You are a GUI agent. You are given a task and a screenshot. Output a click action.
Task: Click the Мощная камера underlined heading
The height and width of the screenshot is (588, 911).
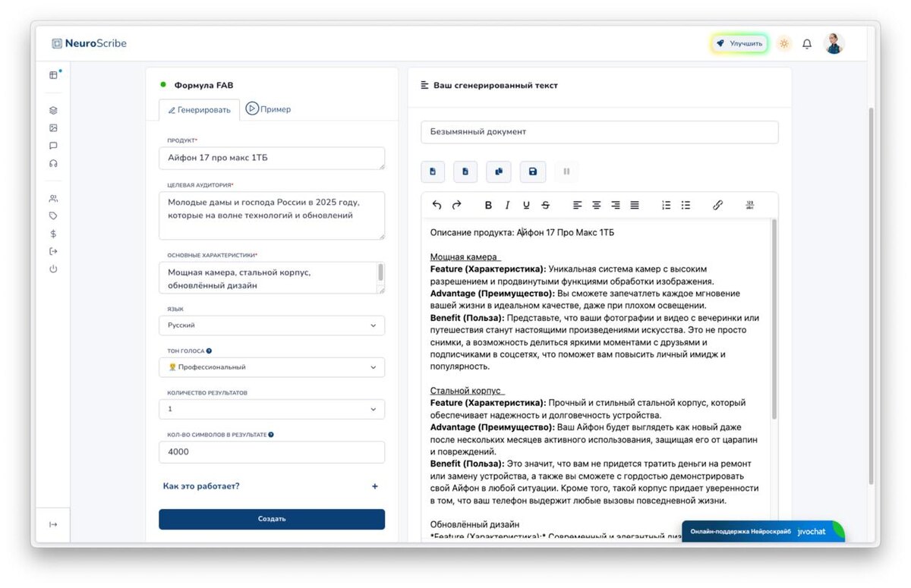point(465,257)
